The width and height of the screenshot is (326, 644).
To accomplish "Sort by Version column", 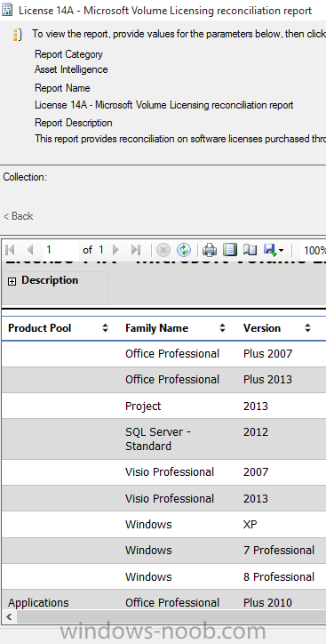I will pos(307,327).
